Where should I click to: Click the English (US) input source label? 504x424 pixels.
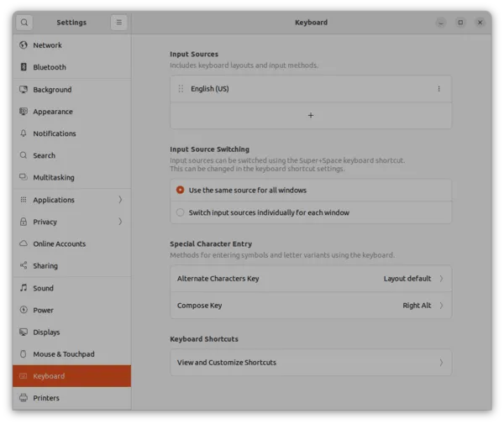[209, 89]
